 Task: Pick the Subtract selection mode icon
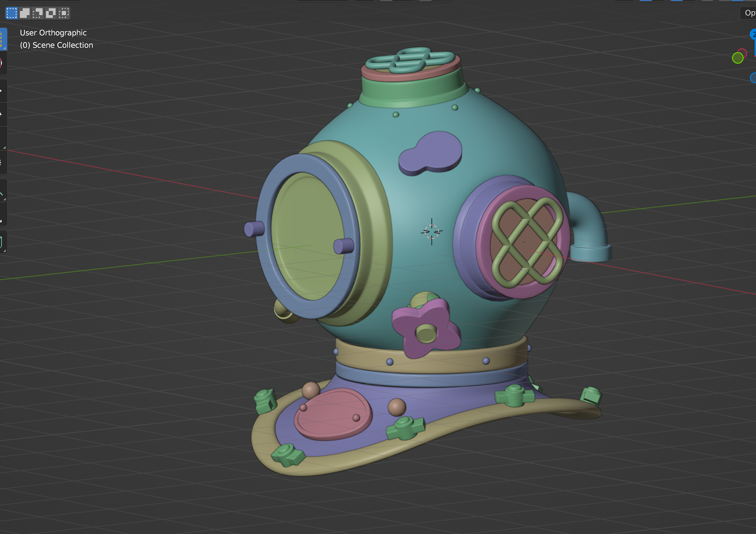tap(37, 13)
